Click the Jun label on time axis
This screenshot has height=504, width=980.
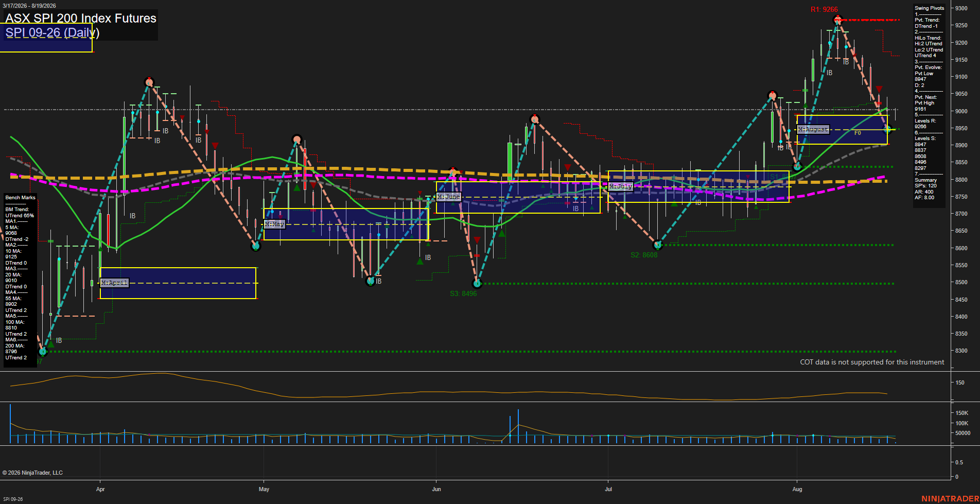tap(436, 489)
